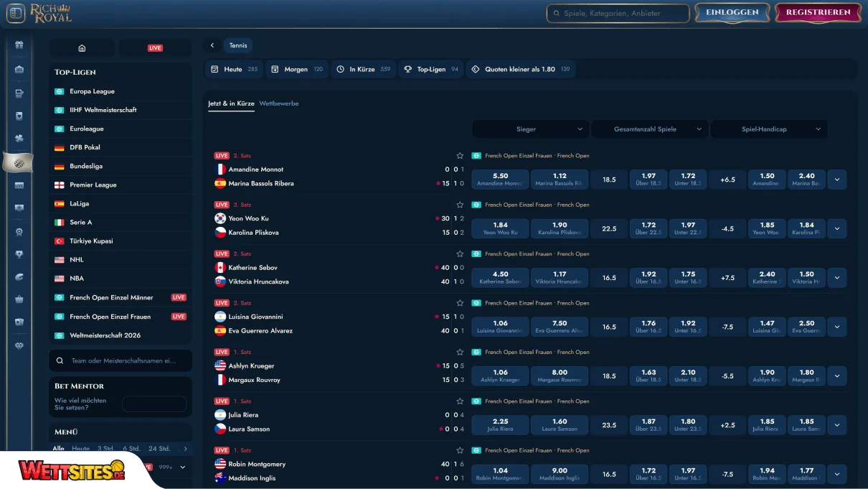Focus the Team oder Meisterschaftsnamen search field
Image resolution: width=868 pixels, height=489 pixels.
pos(121,361)
